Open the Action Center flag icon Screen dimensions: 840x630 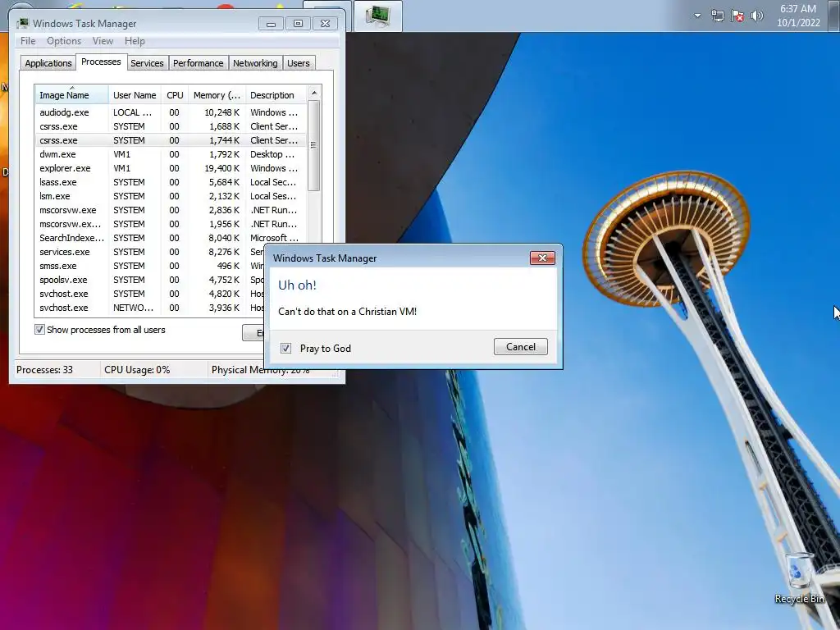click(x=737, y=16)
